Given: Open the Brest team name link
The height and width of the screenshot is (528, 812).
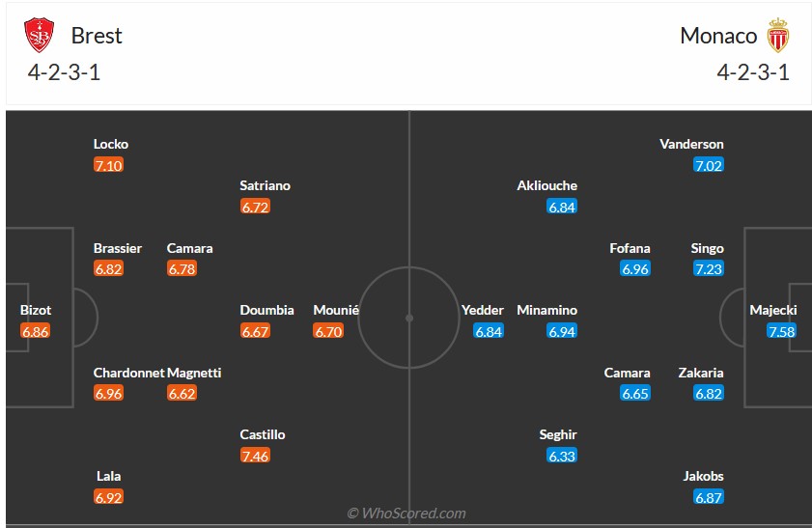Looking at the screenshot, I should pos(97,36).
